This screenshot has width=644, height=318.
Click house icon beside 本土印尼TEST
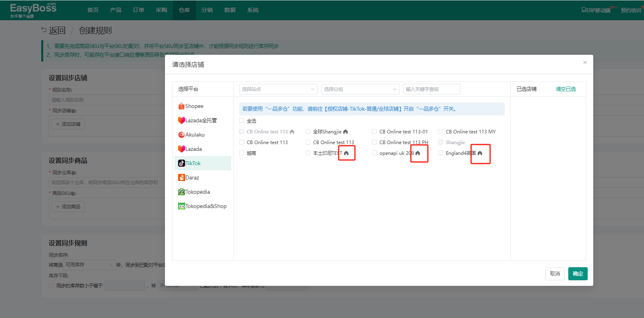click(x=346, y=153)
